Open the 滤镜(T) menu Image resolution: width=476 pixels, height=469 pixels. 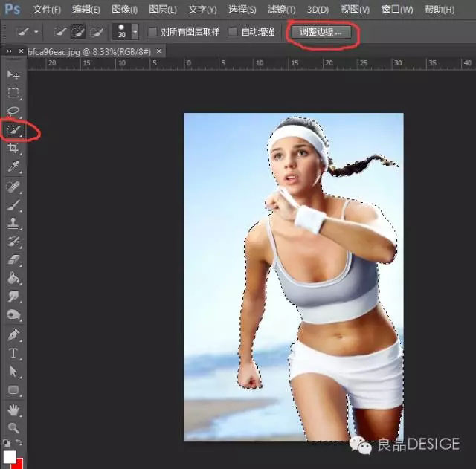[x=283, y=10]
